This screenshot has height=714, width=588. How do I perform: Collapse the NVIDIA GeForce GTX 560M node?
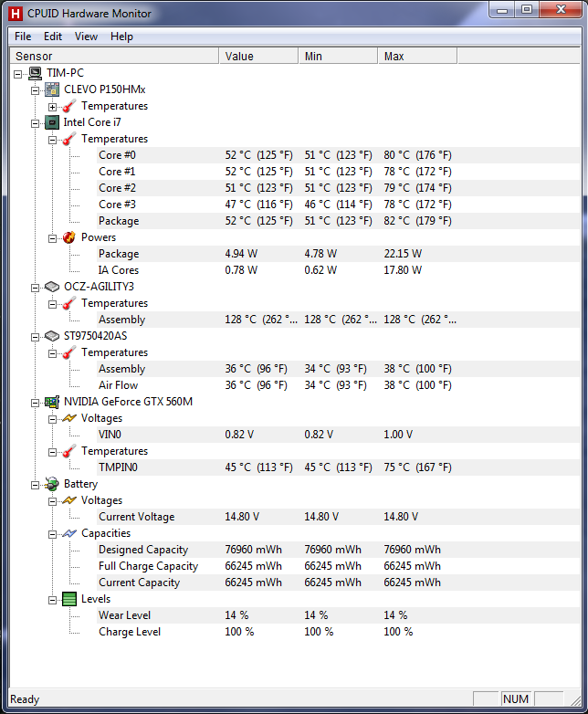[x=35, y=403]
